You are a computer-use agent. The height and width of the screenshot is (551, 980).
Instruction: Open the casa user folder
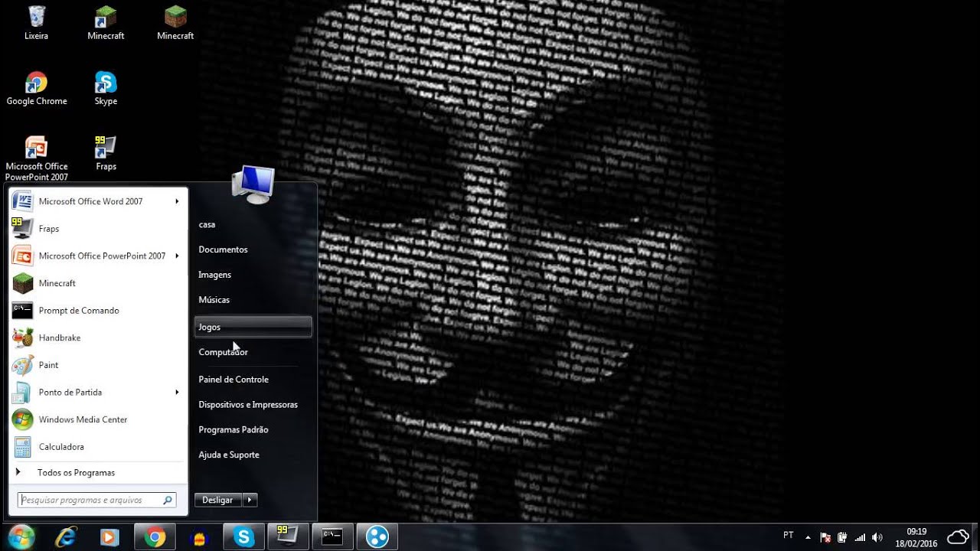[207, 224]
